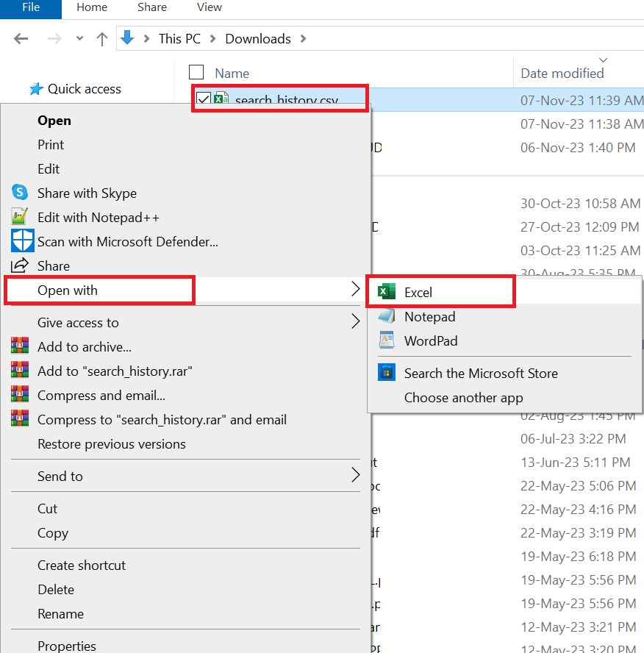Uncheck the search_history.csv checkbox
Viewport: 644px width, 653px height.
coord(204,99)
